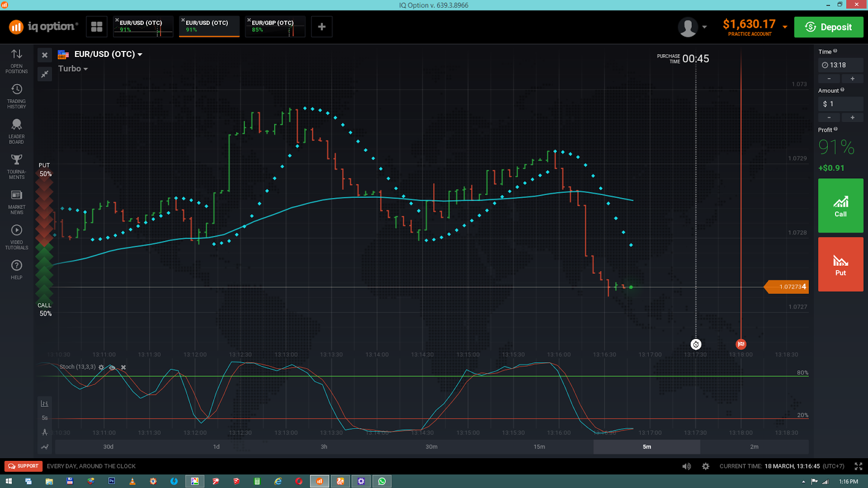This screenshot has width=868, height=488.
Task: Click the trade Amount input field
Action: (x=841, y=104)
